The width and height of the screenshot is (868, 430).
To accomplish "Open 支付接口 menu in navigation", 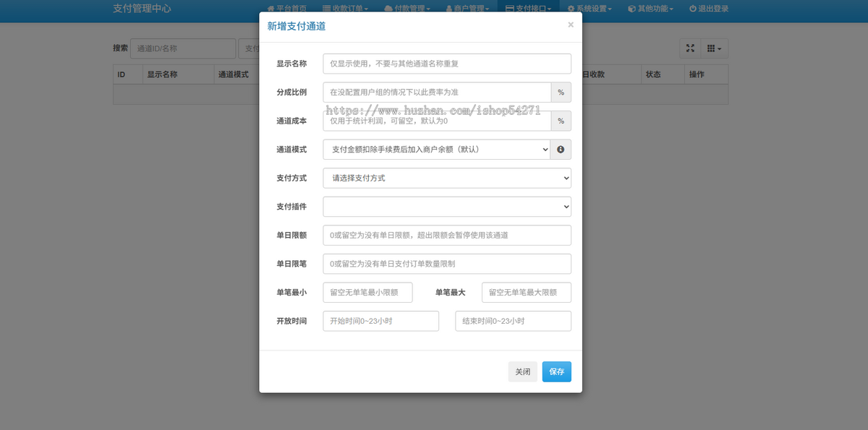I will (528, 9).
